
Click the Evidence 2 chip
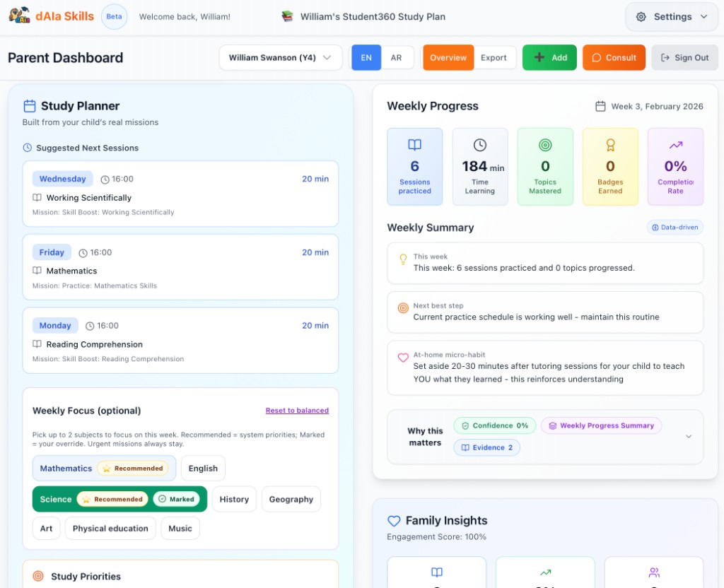pos(486,447)
